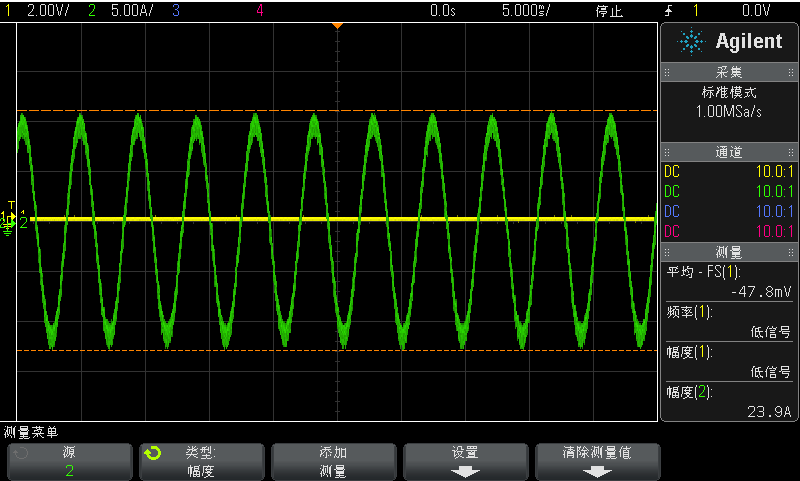Click the green rotary knob icon beside 类型
This screenshot has height=481, width=800.
(153, 453)
